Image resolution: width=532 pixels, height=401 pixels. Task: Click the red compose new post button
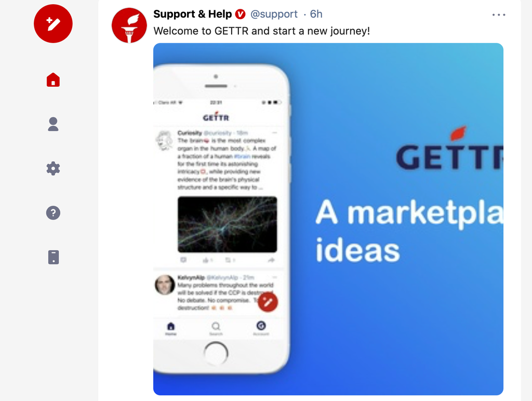pyautogui.click(x=53, y=24)
